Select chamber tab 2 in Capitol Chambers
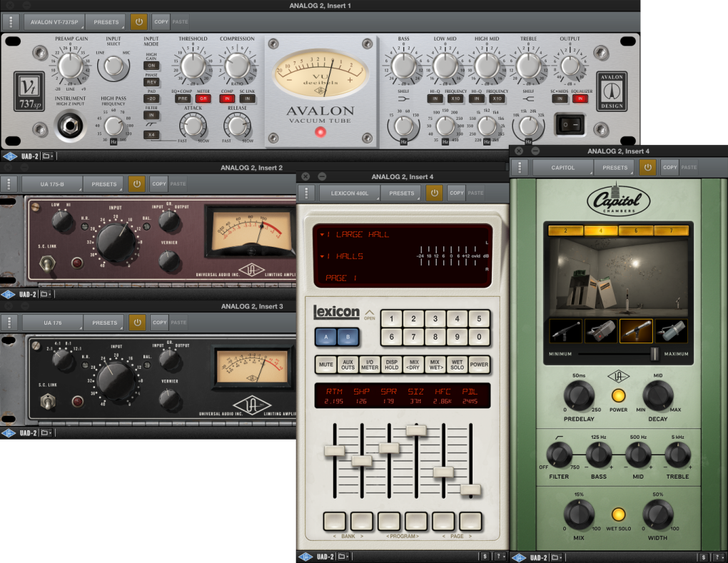Image resolution: width=728 pixels, height=563 pixels. 565,230
